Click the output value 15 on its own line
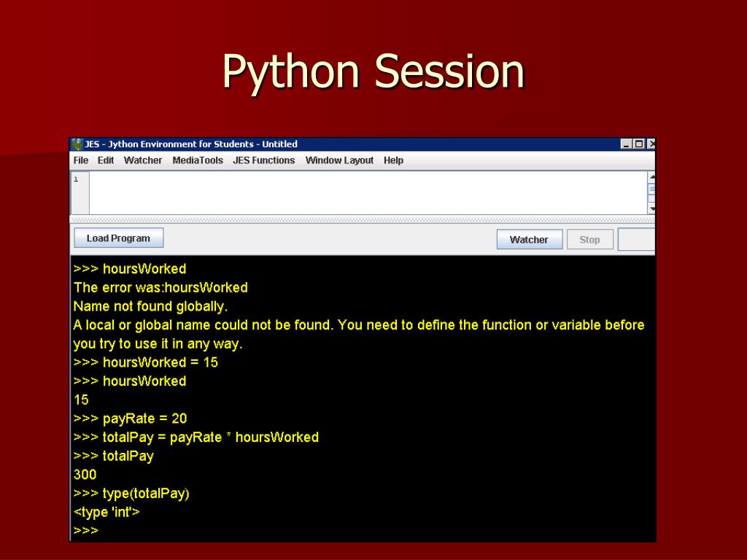This screenshot has width=747, height=560. tap(81, 400)
